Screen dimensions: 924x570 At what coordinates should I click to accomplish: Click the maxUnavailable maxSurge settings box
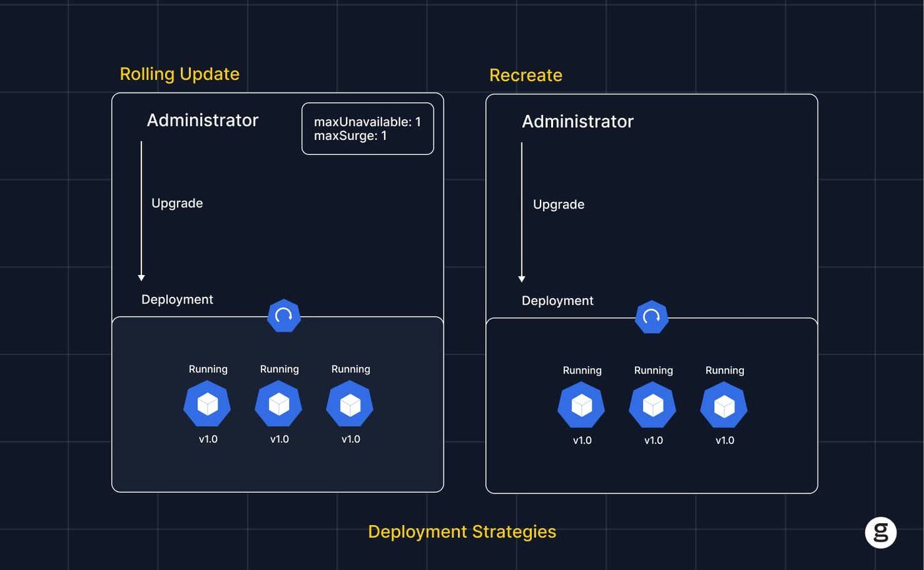(368, 129)
